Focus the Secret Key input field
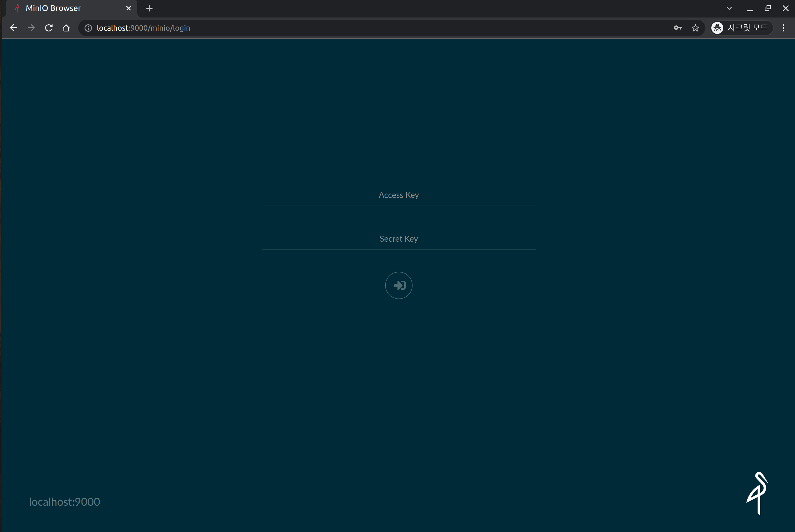795x532 pixels. click(399, 239)
